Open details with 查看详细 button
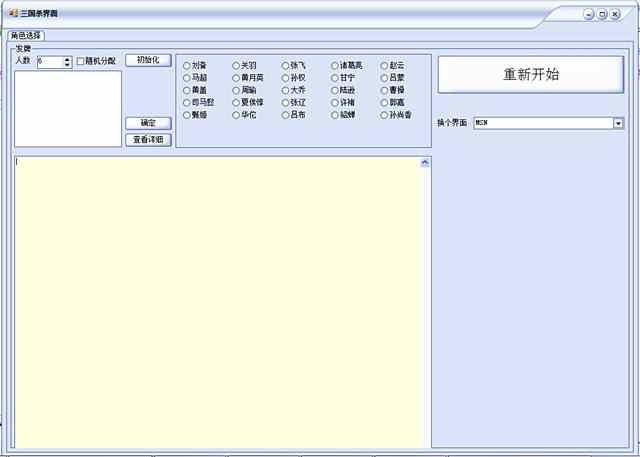 pyautogui.click(x=148, y=139)
